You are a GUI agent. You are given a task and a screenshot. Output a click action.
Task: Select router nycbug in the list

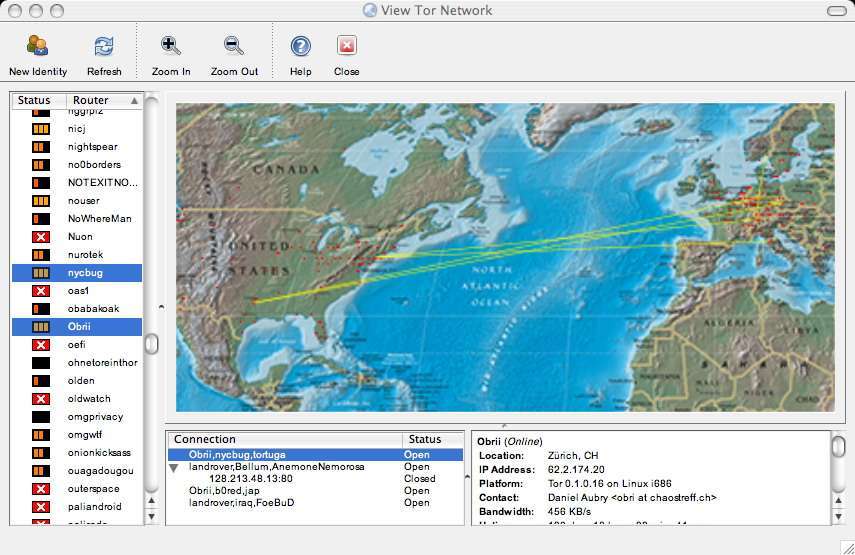click(77, 273)
